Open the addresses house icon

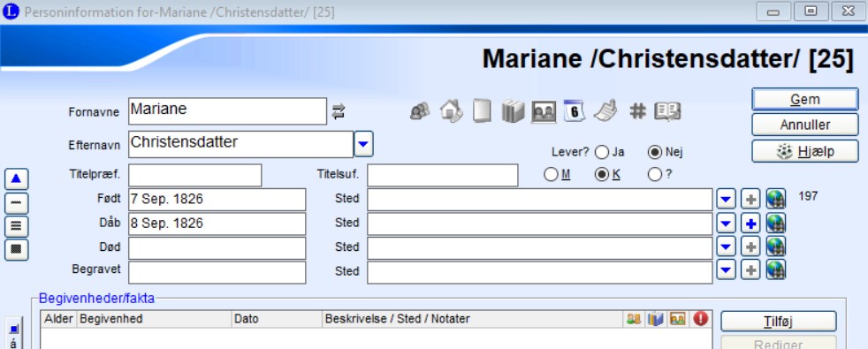click(x=451, y=111)
